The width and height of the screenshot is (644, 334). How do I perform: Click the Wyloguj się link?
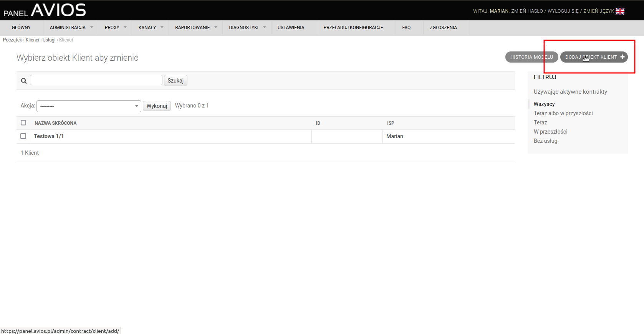click(563, 11)
